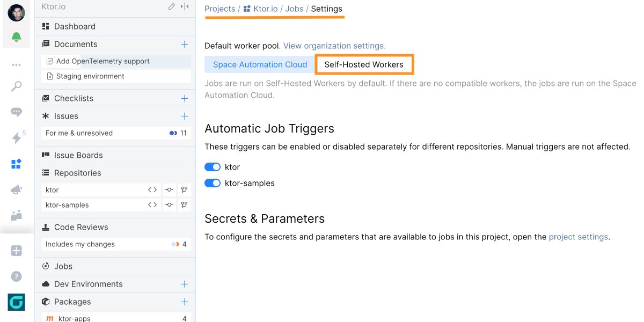Open 'Add OpenTelemetry support' document
The image size is (644, 322).
(x=116, y=61)
